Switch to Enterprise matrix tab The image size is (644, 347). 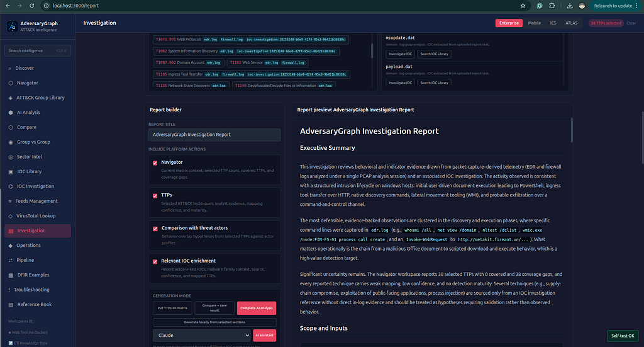509,23
